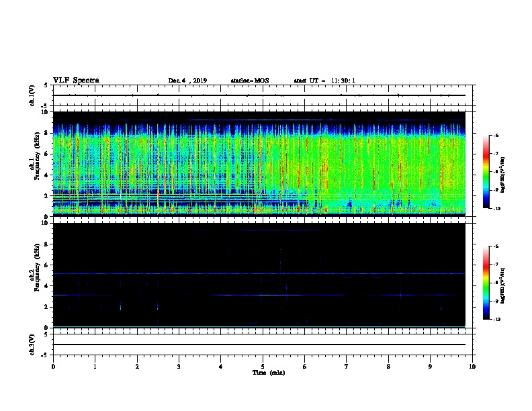Viewport: 532px width, 411px height.
Task: Click the "station=MOS" header label
Action: pyautogui.click(x=250, y=81)
